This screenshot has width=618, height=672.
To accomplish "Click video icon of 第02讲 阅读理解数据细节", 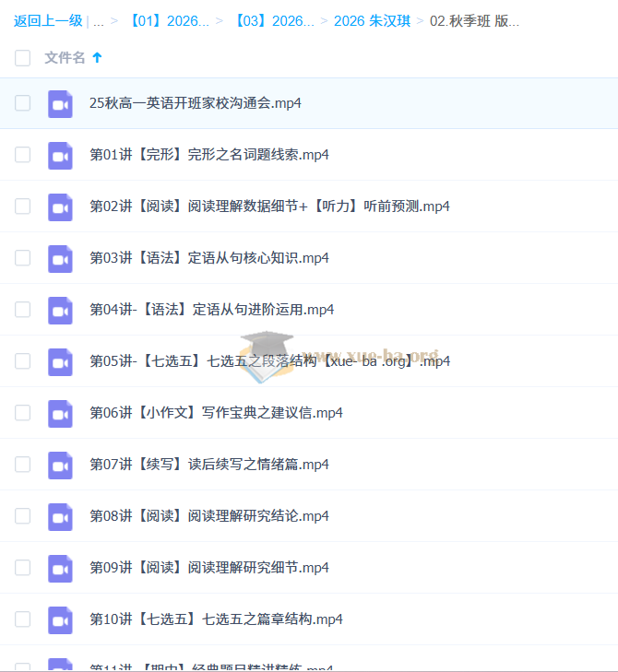I will click(60, 206).
